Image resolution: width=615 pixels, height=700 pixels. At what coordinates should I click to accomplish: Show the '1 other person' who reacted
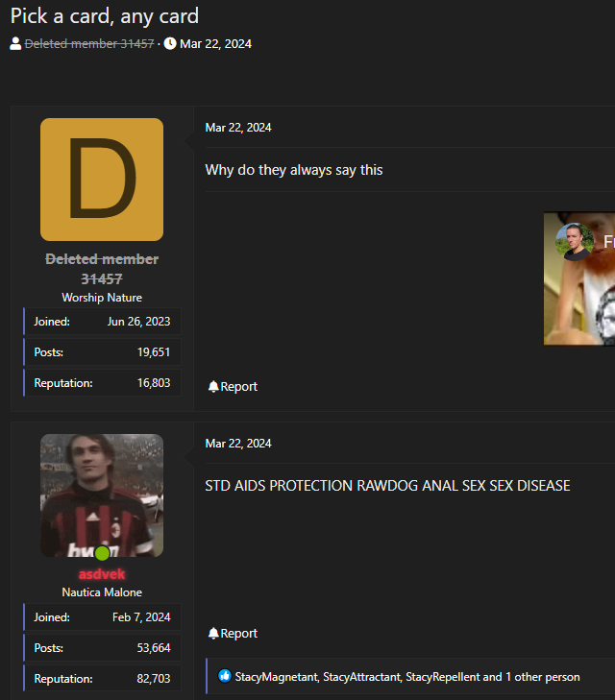(544, 676)
